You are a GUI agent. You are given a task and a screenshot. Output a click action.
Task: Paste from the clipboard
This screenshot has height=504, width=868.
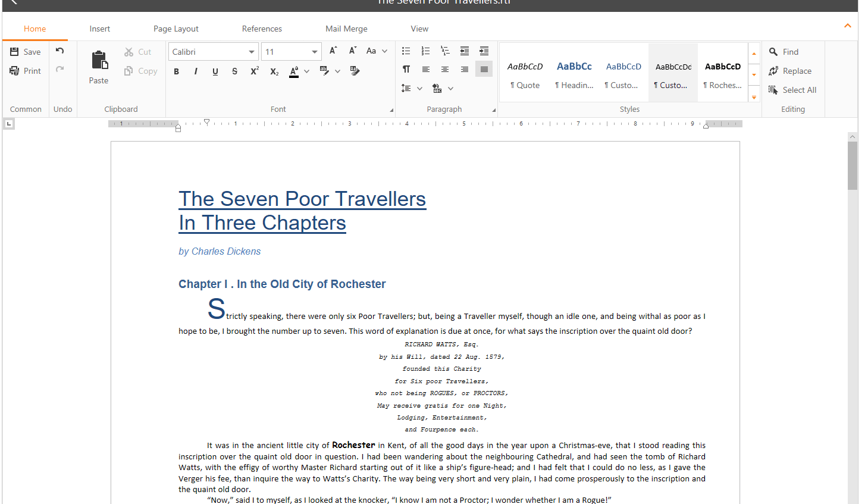pos(99,67)
